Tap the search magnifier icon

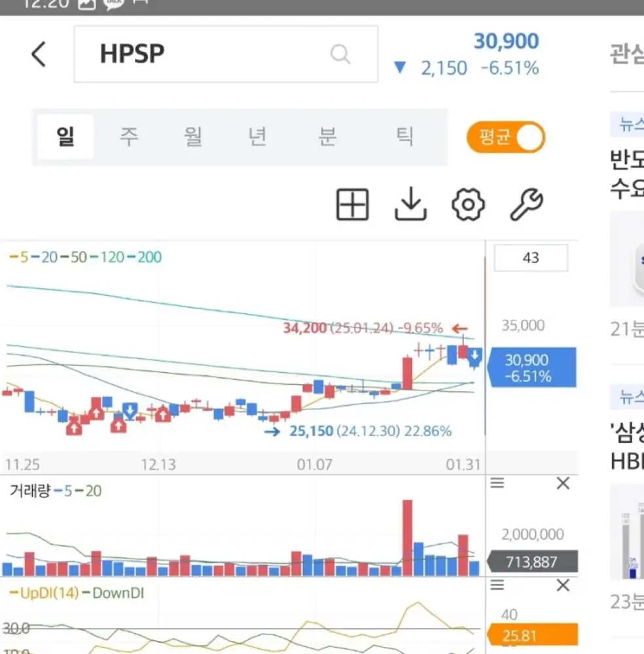tap(340, 54)
